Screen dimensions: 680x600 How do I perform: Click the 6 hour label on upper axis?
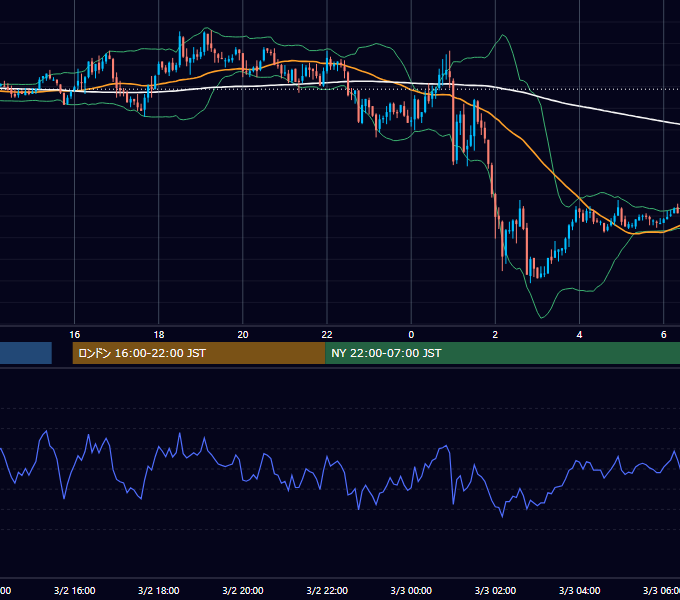tap(664, 334)
